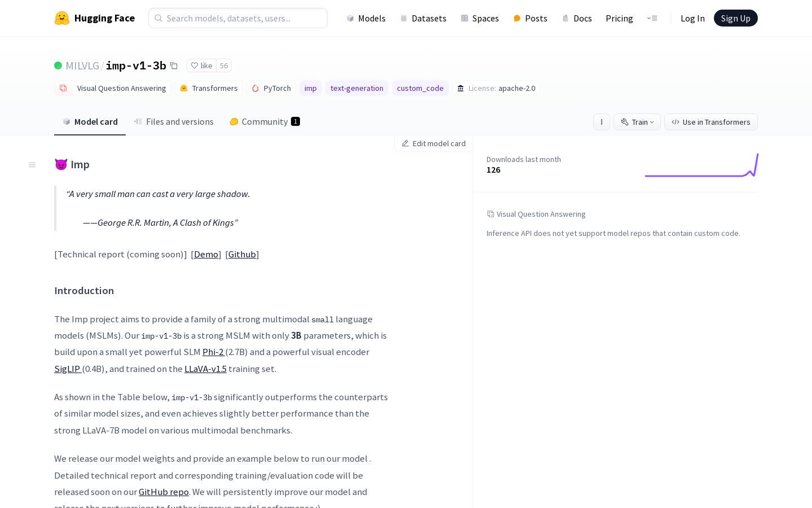The image size is (812, 508).
Task: Select the imp tag
Action: click(x=311, y=88)
